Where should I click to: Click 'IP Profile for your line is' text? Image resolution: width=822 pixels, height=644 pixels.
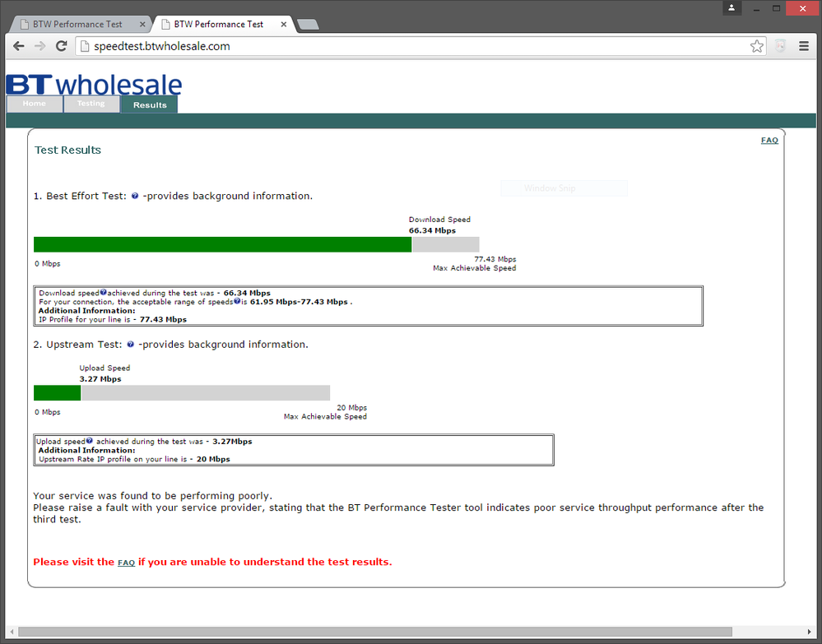click(x=85, y=319)
